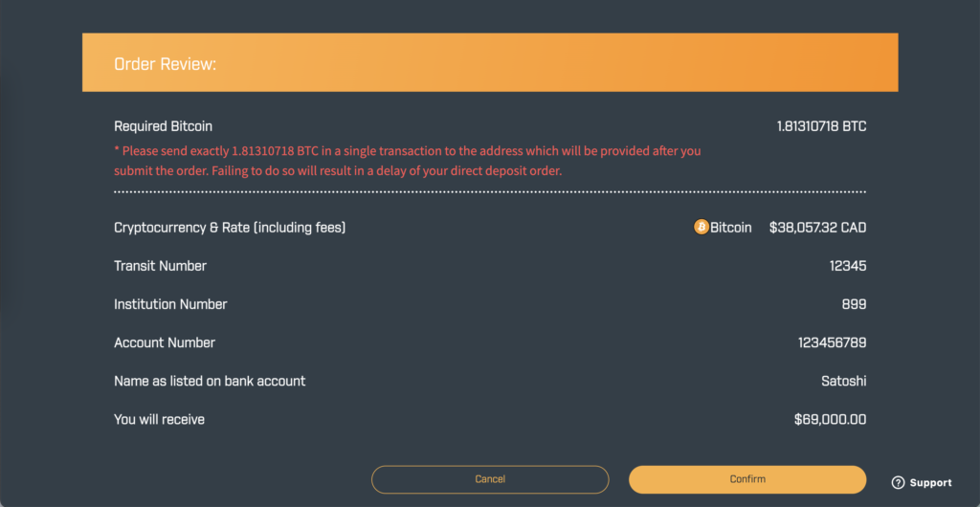Screen dimensions: 980x507
Task: Click the Institution Number value 899
Action: [854, 305]
